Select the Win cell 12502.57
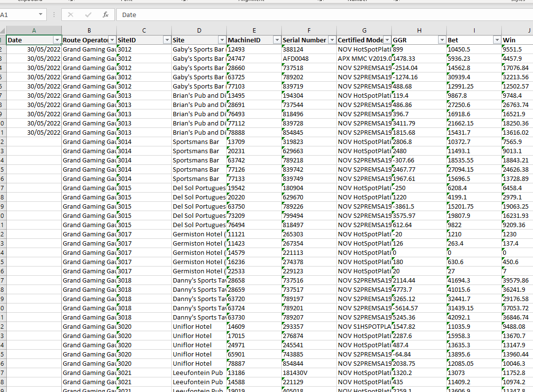This screenshot has height=392, width=533. [x=517, y=86]
